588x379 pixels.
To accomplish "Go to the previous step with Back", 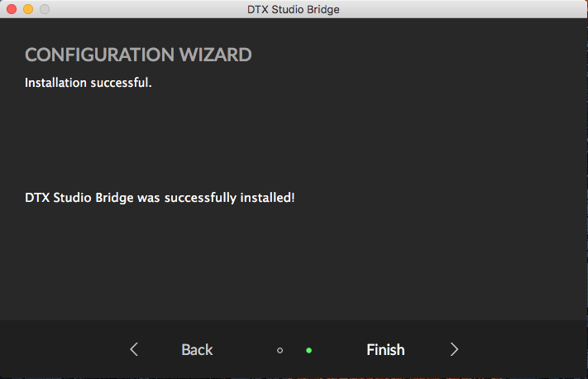I will 197,349.
